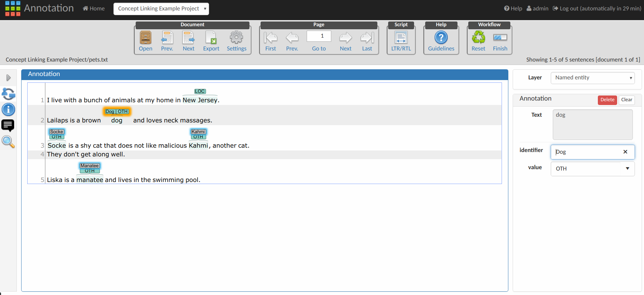Click the identifier input field
This screenshot has height=295, width=644.
pyautogui.click(x=592, y=152)
